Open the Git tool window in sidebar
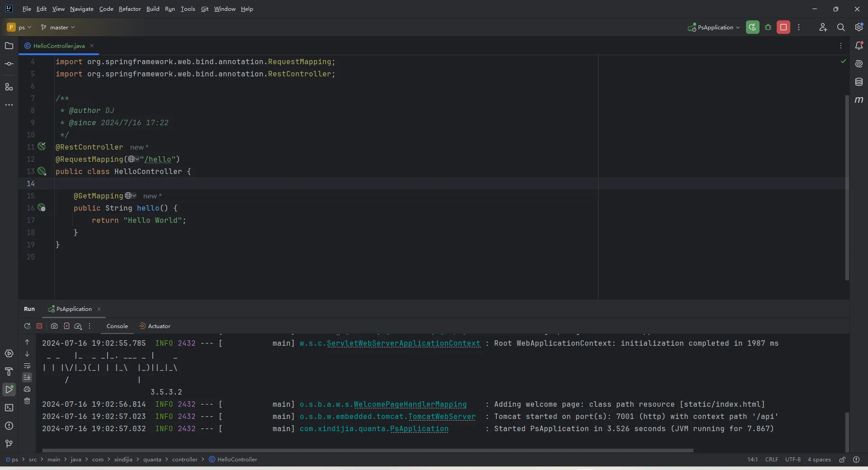 tap(9, 444)
